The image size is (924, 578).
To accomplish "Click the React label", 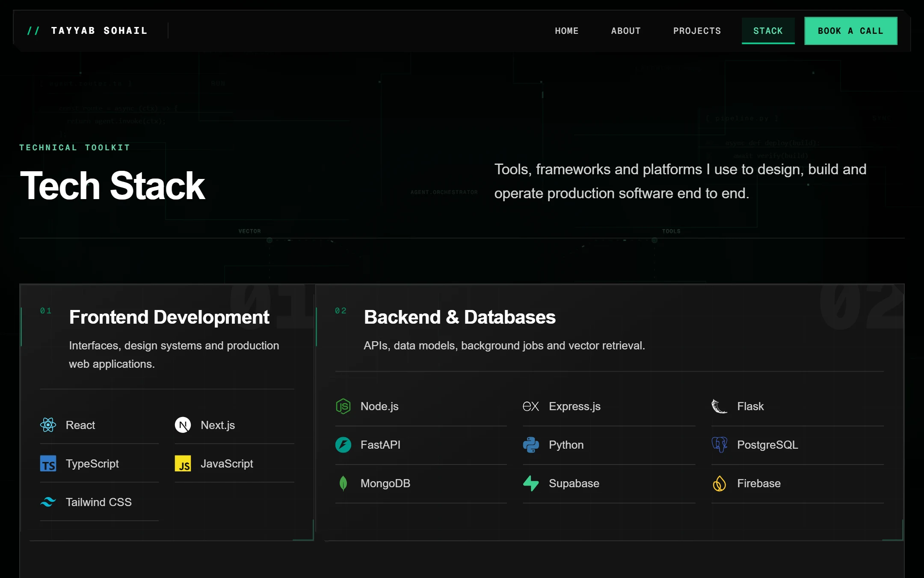I will tap(80, 425).
